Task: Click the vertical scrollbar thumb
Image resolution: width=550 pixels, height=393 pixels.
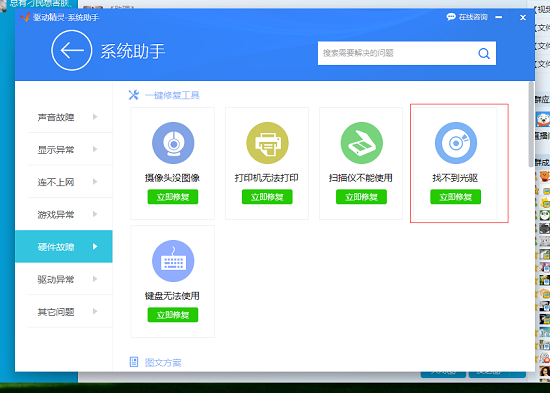Action: coord(531,124)
